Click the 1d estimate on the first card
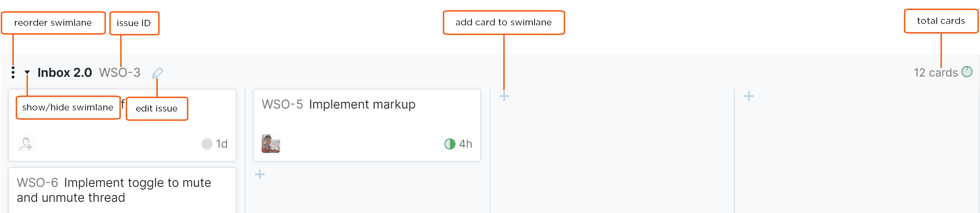 [x=222, y=144]
